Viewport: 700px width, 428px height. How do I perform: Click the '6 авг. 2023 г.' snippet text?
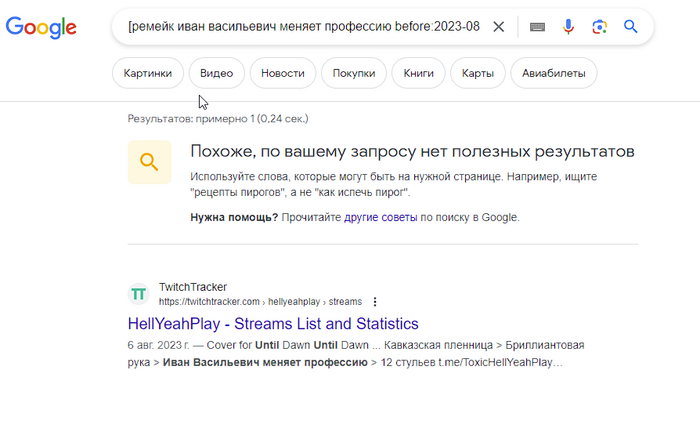(158, 345)
